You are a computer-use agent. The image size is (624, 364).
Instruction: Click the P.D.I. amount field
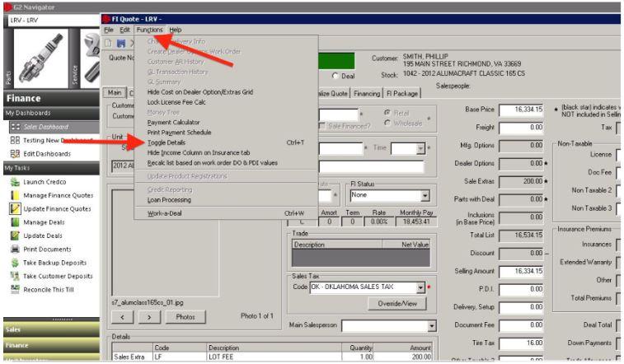pyautogui.click(x=521, y=289)
